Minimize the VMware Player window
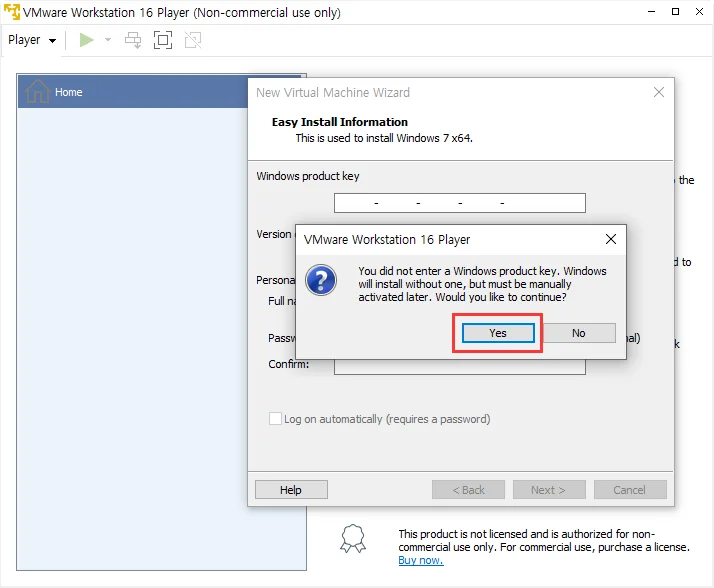 click(x=651, y=12)
